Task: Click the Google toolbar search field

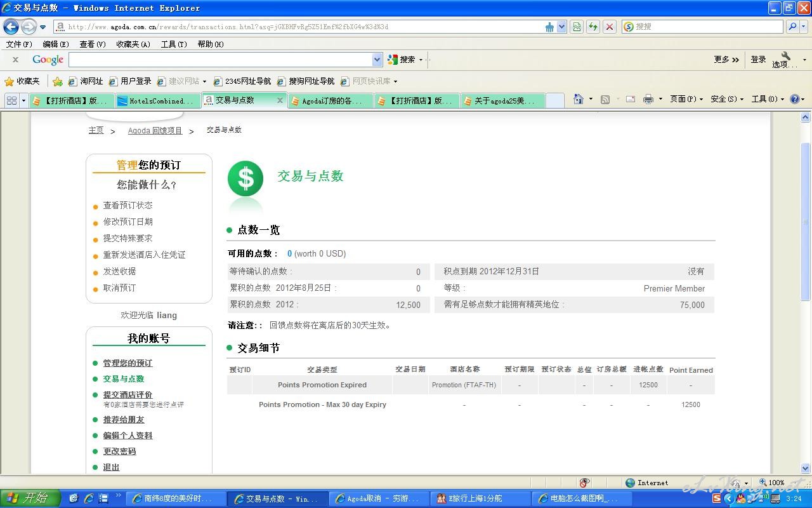Action: point(221,60)
